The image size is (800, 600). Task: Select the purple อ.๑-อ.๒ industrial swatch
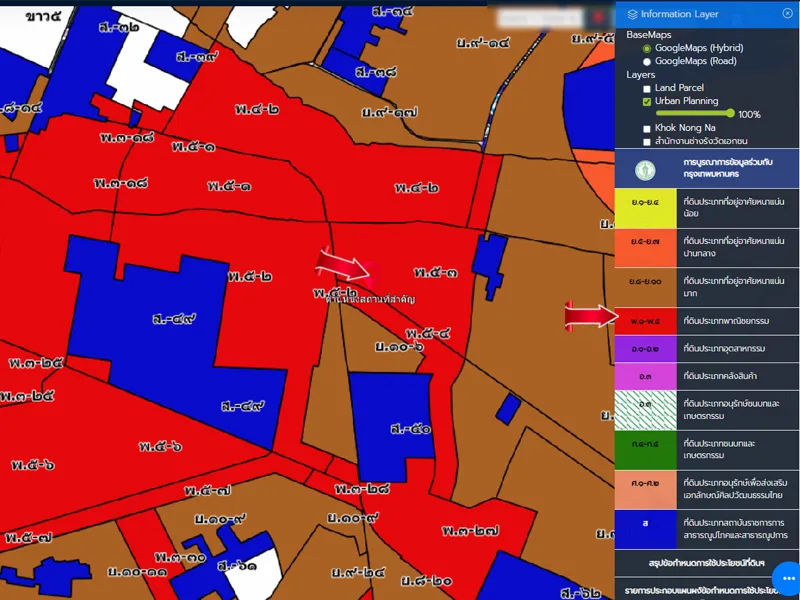(645, 348)
